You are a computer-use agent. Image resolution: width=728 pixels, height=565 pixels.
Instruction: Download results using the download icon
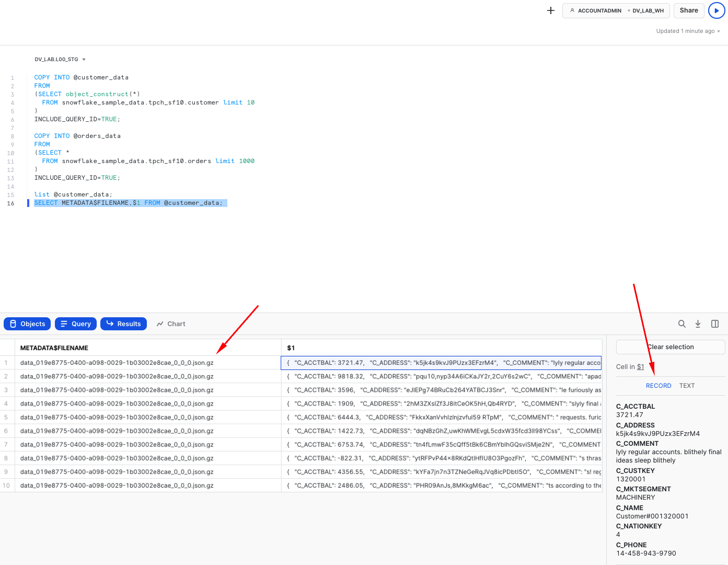coord(698,324)
